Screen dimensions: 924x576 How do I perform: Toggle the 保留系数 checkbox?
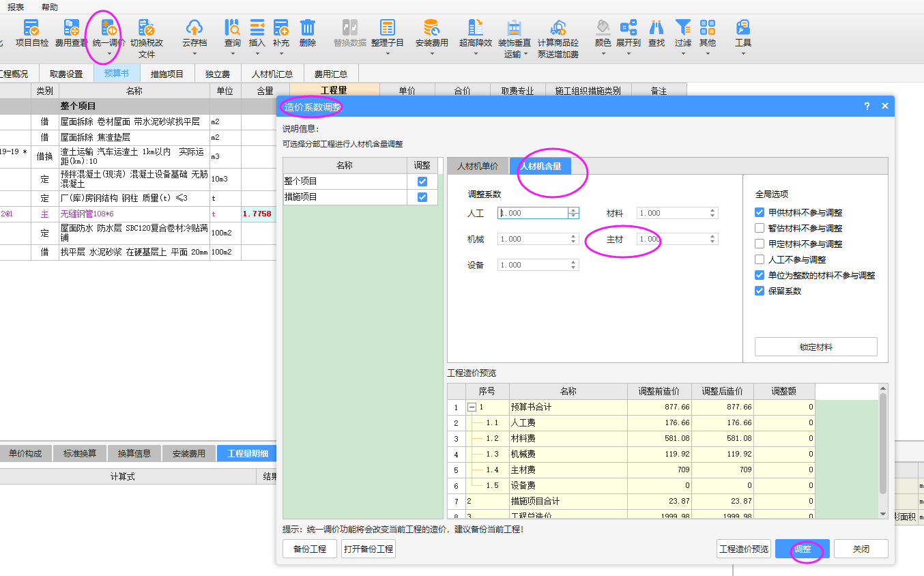(x=760, y=291)
